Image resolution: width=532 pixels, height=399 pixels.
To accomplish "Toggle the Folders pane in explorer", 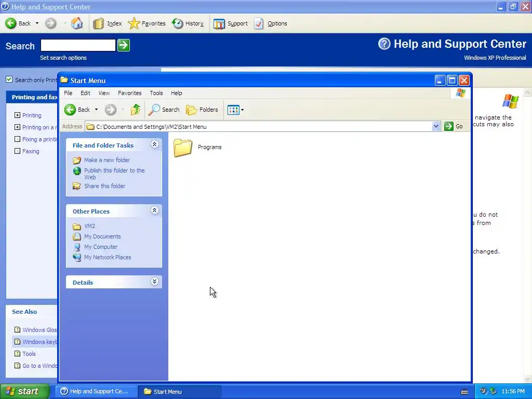I will (202, 110).
